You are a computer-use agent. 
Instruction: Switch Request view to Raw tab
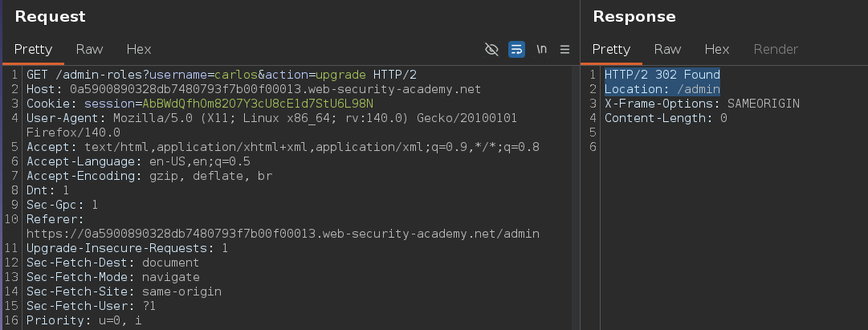89,49
